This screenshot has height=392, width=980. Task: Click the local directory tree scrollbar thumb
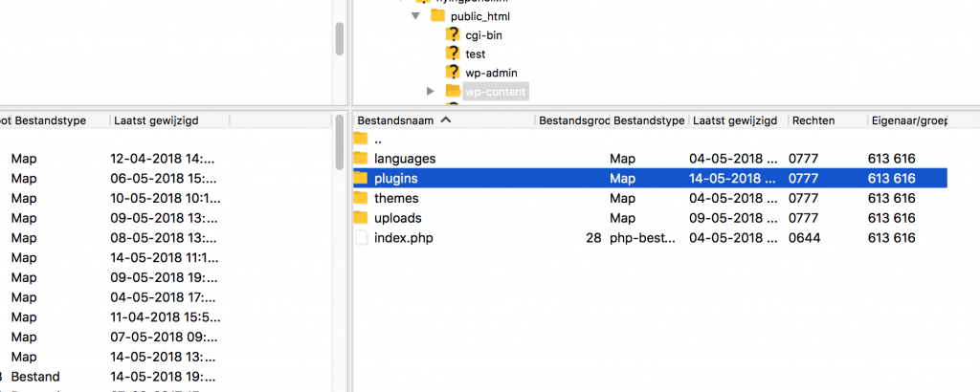coord(340,38)
